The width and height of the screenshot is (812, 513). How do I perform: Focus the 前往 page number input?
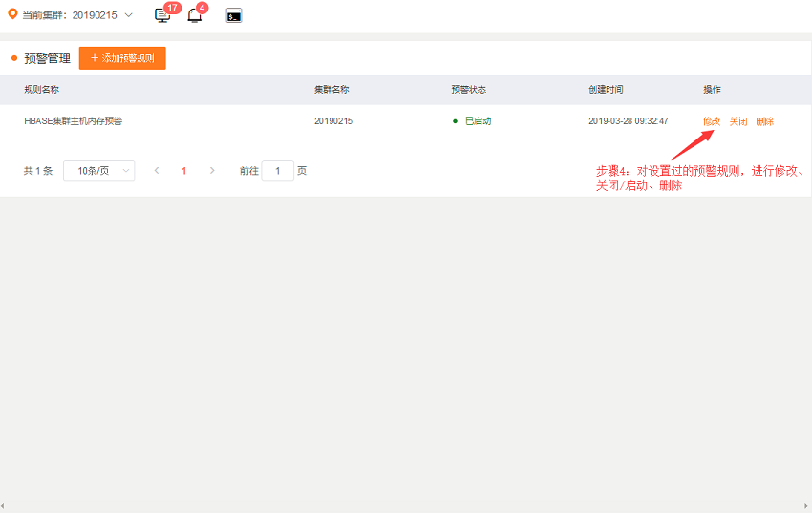point(278,171)
